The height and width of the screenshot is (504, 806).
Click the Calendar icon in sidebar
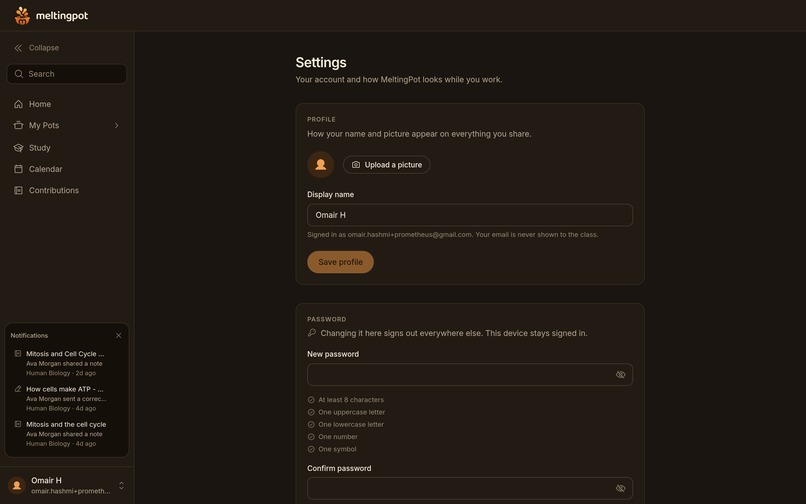(x=19, y=169)
